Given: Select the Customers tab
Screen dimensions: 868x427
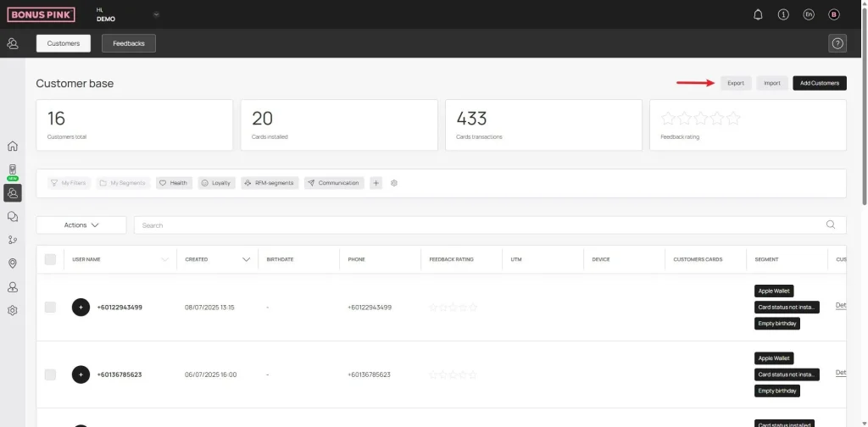Looking at the screenshot, I should point(64,43).
